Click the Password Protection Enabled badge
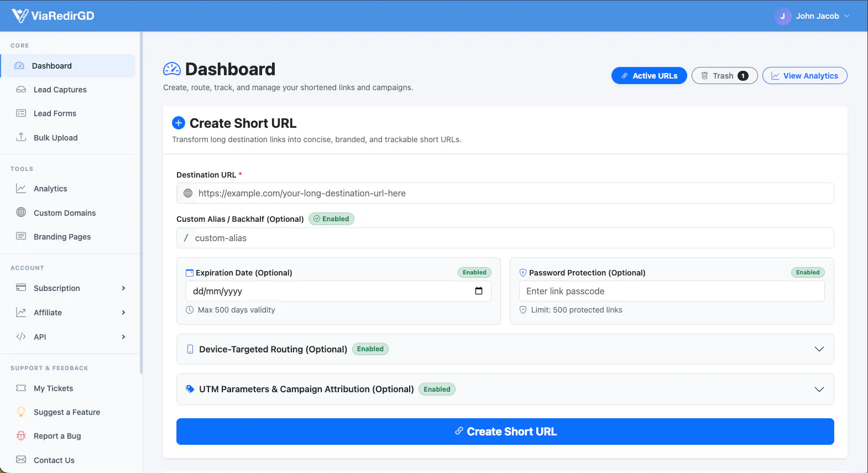 coord(808,272)
